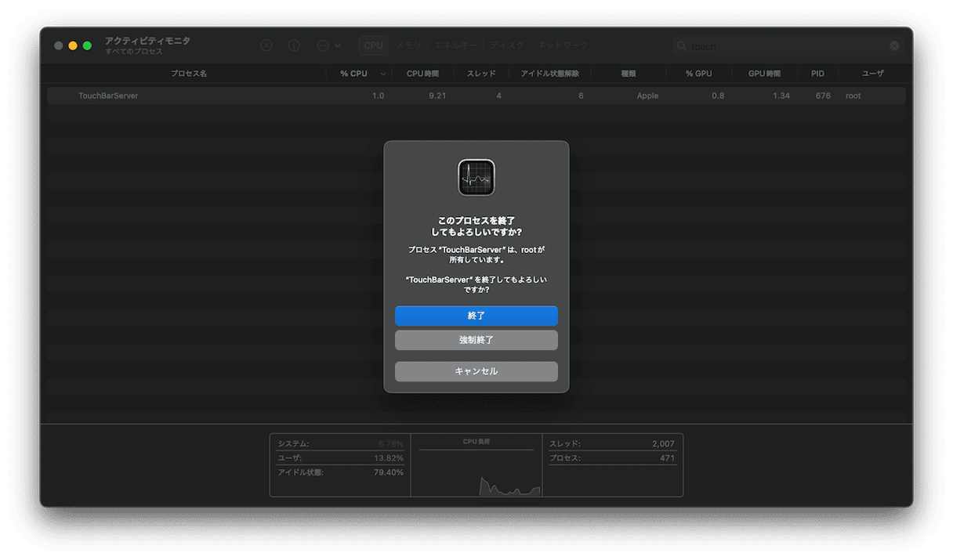953x560 pixels.
Task: Sort by % CPU column header
Action: point(353,74)
